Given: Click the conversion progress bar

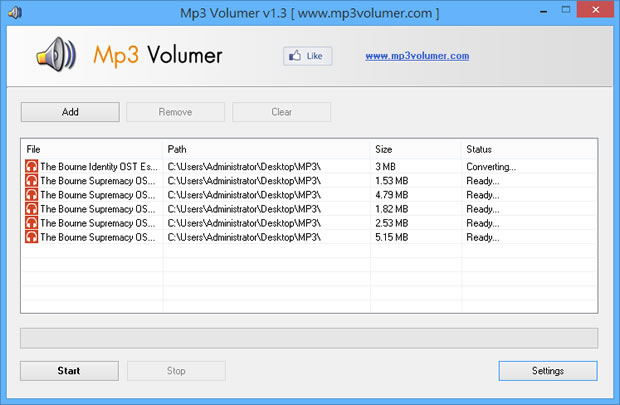Looking at the screenshot, I should pyautogui.click(x=309, y=338).
